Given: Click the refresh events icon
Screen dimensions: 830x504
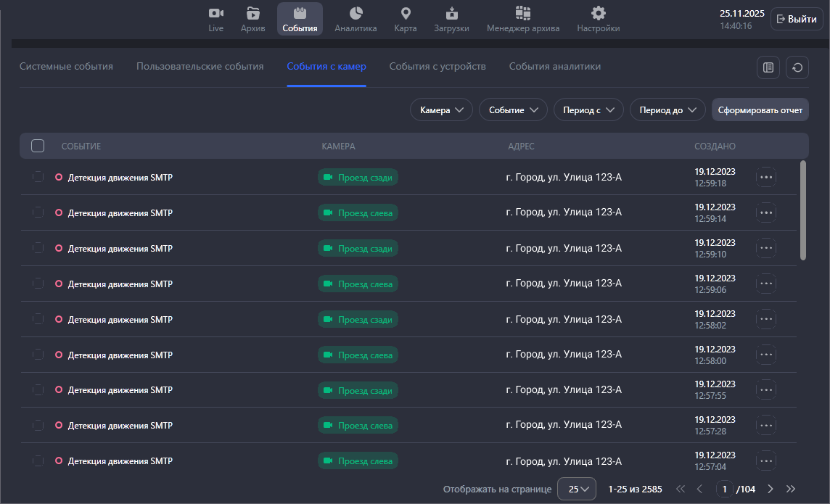Looking at the screenshot, I should coord(797,67).
